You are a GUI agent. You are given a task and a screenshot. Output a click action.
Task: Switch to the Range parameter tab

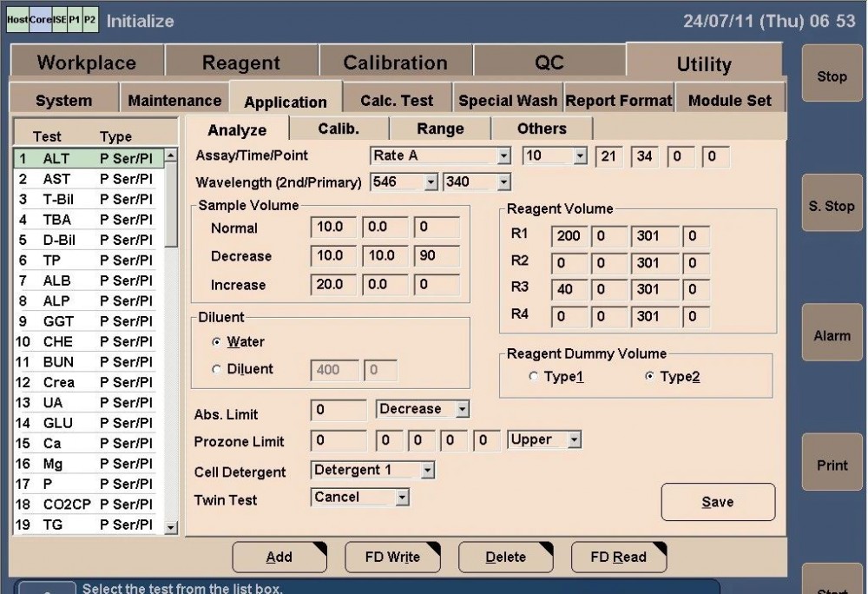440,129
